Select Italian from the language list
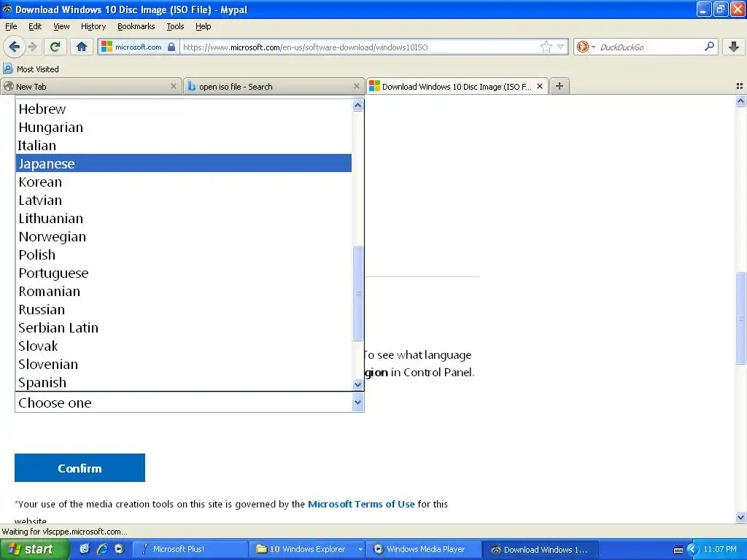This screenshot has width=747, height=560. [x=184, y=145]
